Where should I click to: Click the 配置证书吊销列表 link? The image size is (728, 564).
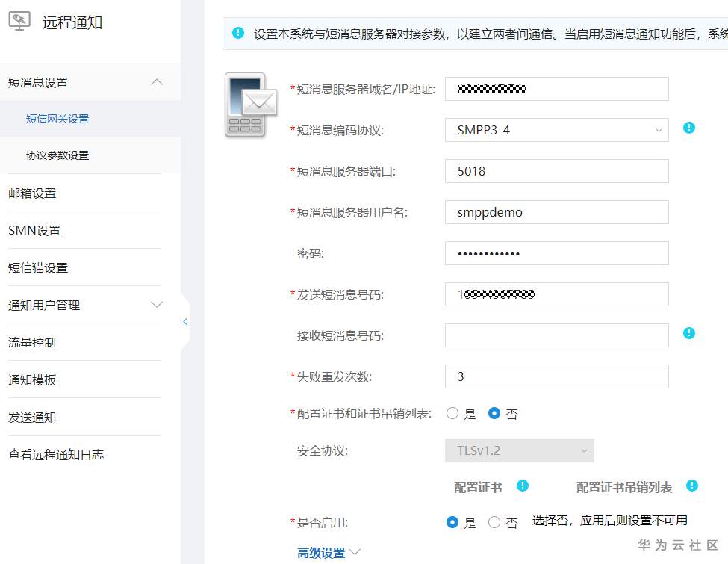tap(624, 488)
